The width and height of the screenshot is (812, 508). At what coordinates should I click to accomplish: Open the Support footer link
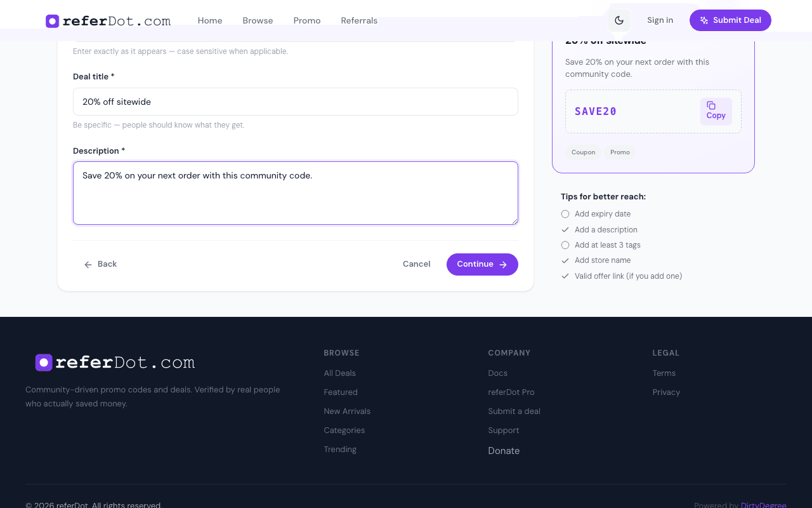click(x=504, y=431)
